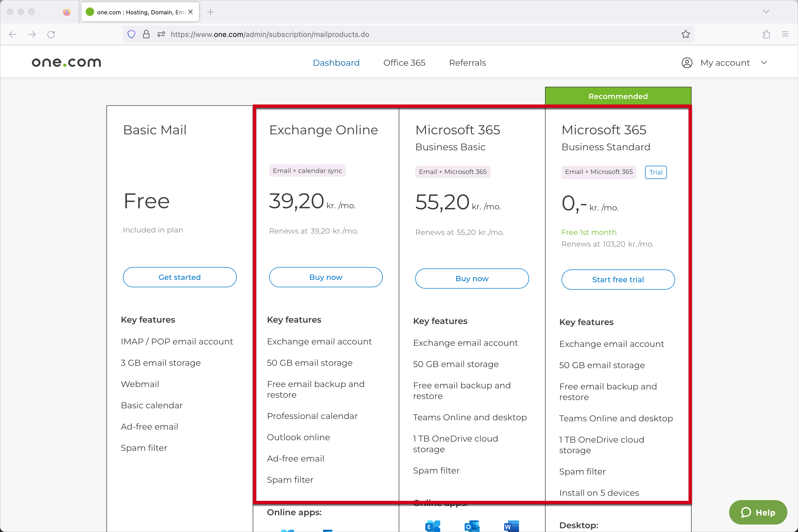Click the My account profile icon
The width and height of the screenshot is (798, 532).
click(687, 63)
